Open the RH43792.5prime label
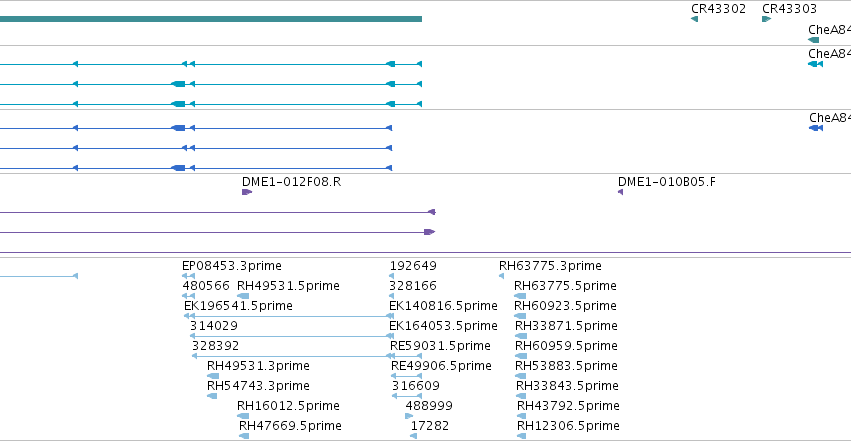 point(568,406)
